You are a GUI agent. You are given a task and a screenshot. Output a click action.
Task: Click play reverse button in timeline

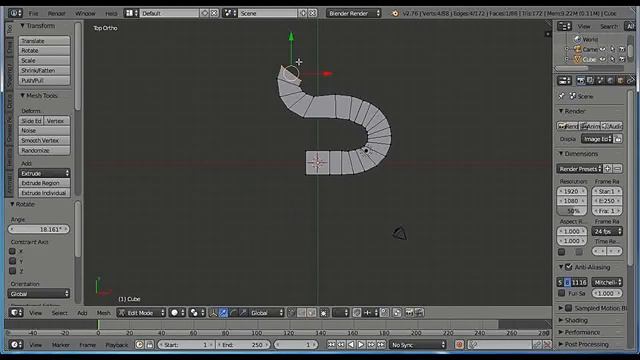pos(351,345)
